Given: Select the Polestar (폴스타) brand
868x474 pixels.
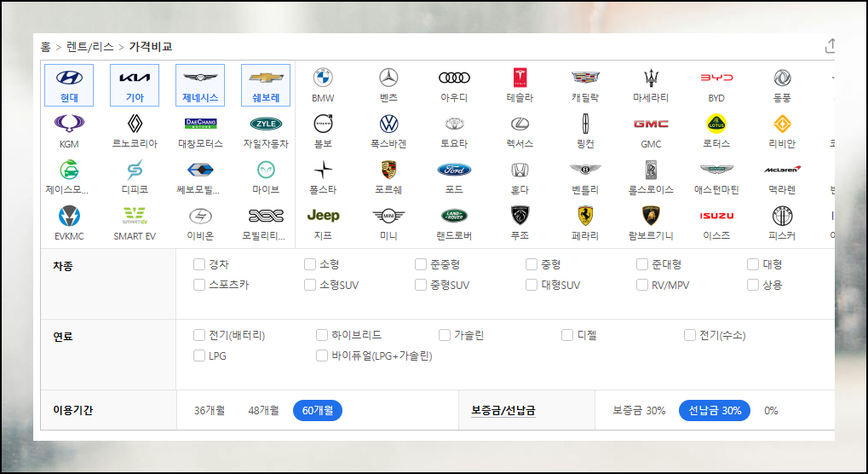Looking at the screenshot, I should click(323, 170).
